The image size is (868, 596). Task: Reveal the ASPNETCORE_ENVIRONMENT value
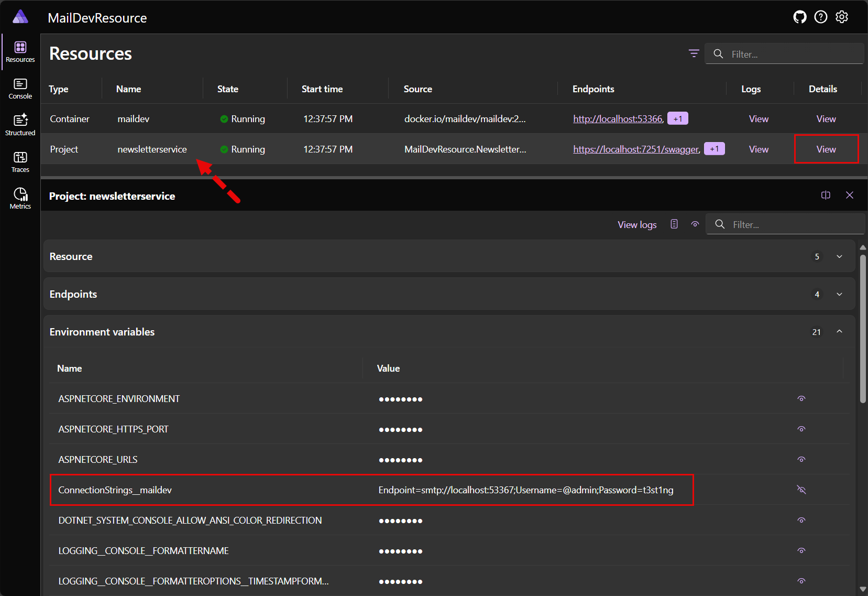tap(801, 399)
